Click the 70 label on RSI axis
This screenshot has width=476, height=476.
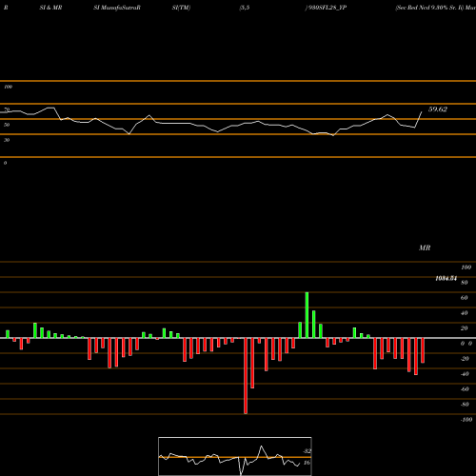click(7, 109)
